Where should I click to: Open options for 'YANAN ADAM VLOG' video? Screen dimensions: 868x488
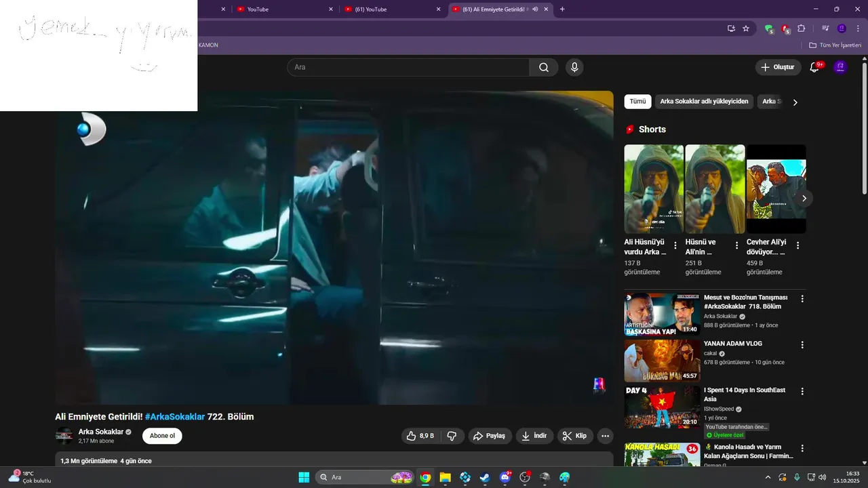[x=802, y=345]
